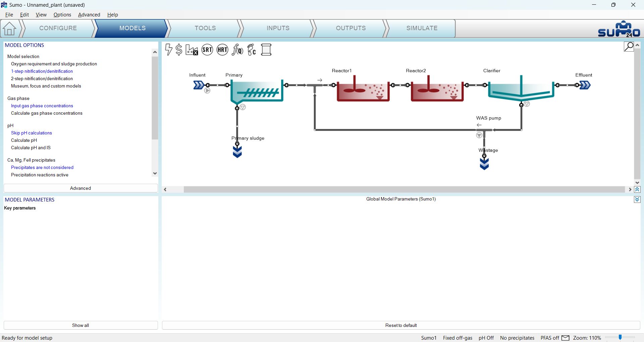The image size is (644, 342).
Task: Click the canvas scroll-right arrow
Action: tap(630, 189)
